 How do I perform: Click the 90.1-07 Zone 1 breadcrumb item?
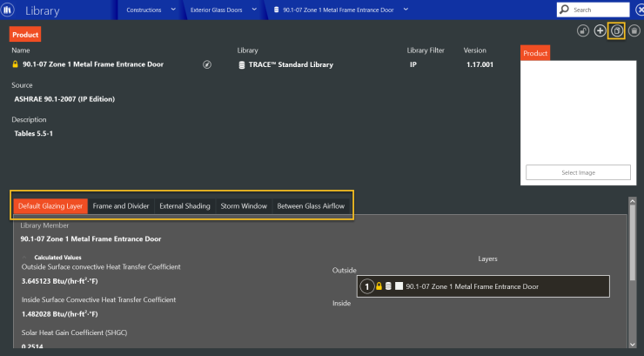pos(339,10)
